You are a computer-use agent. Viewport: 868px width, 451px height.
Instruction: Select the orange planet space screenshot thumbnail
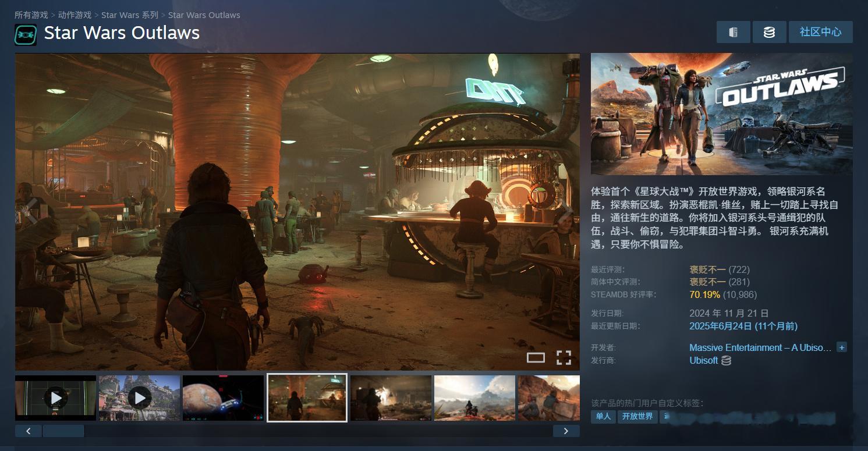[223, 397]
